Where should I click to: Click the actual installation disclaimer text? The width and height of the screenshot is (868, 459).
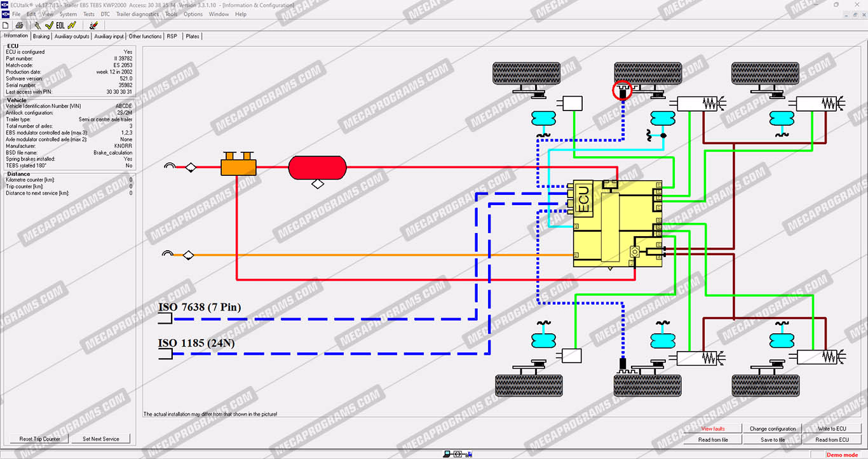tap(210, 414)
